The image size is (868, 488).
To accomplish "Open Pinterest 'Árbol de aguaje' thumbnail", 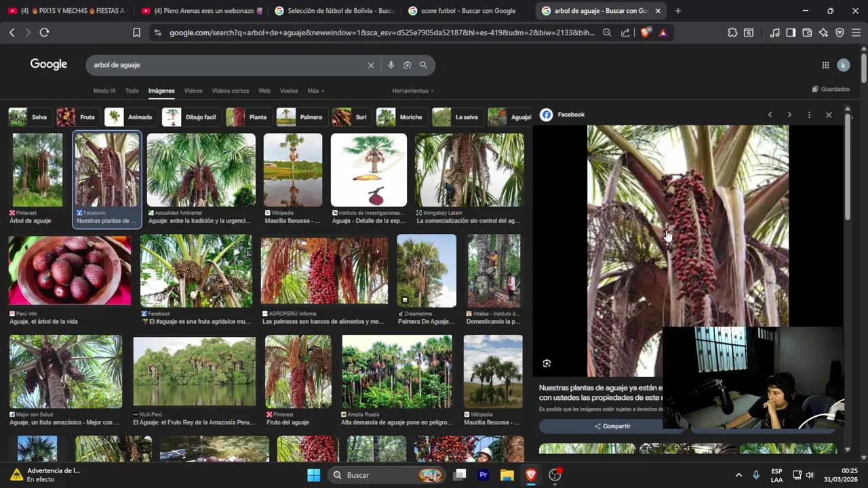I will click(37, 170).
